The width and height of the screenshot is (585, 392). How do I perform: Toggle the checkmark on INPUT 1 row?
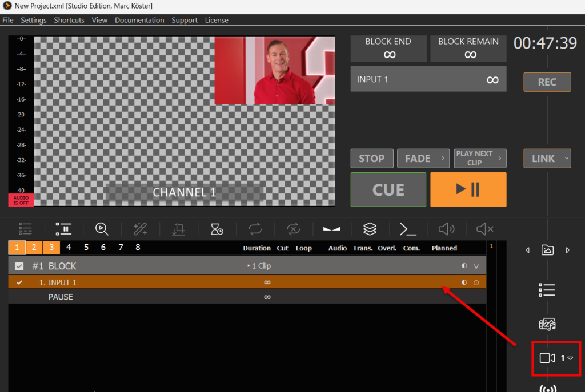pyautogui.click(x=19, y=282)
